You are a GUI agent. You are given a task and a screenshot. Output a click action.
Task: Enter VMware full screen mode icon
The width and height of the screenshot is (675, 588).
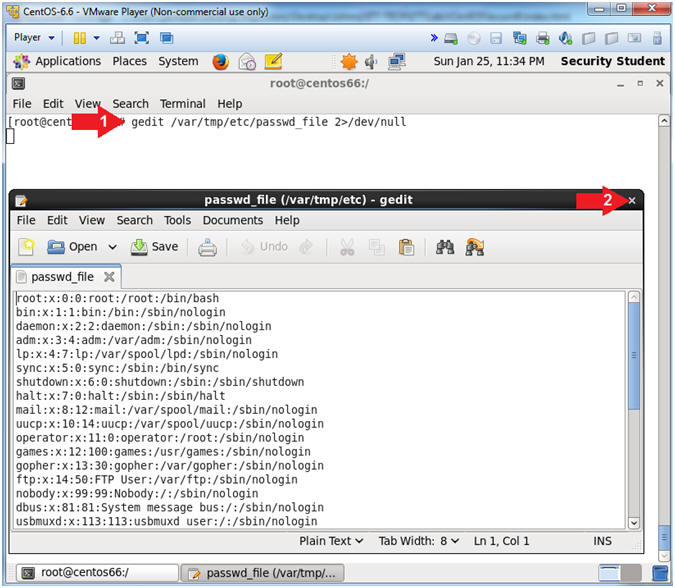pyautogui.click(x=142, y=38)
